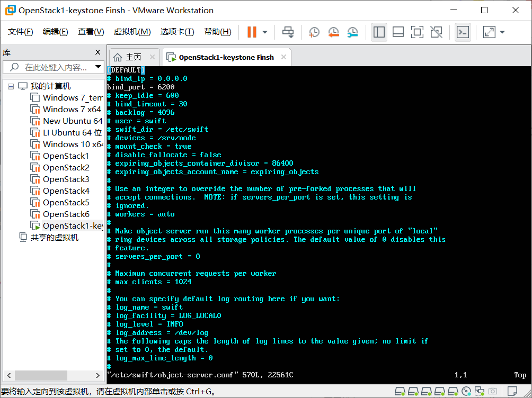This screenshot has height=398, width=532.
Task: Select OpenStack5 in the library
Action: pos(66,202)
